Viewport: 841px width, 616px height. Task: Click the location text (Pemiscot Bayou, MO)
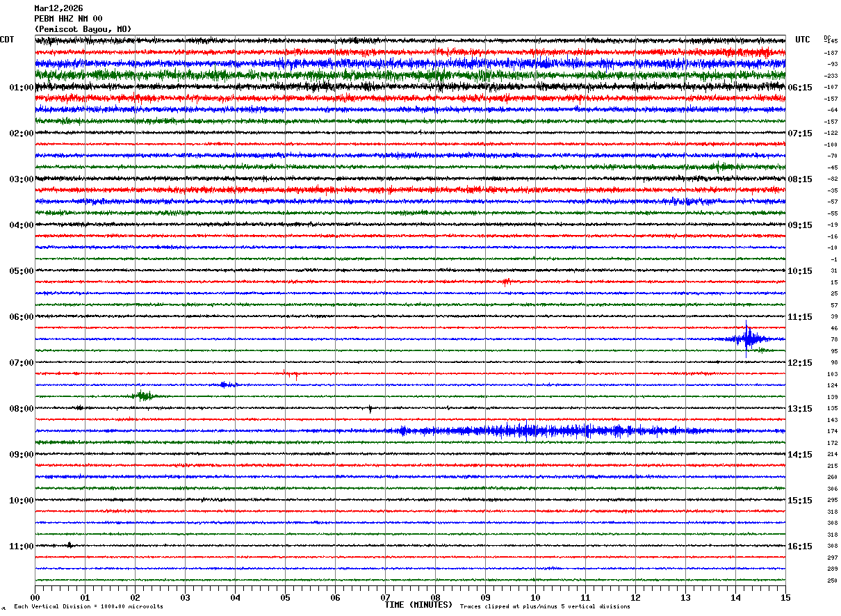(x=83, y=29)
